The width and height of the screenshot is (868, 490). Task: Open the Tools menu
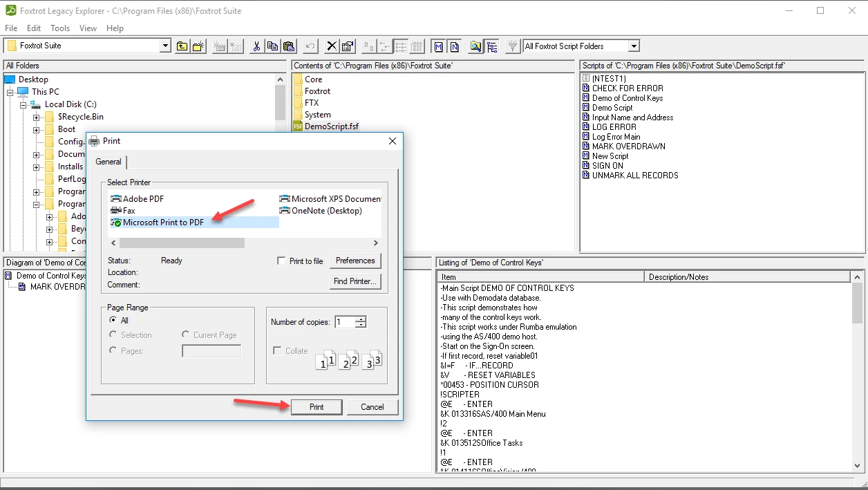60,28
